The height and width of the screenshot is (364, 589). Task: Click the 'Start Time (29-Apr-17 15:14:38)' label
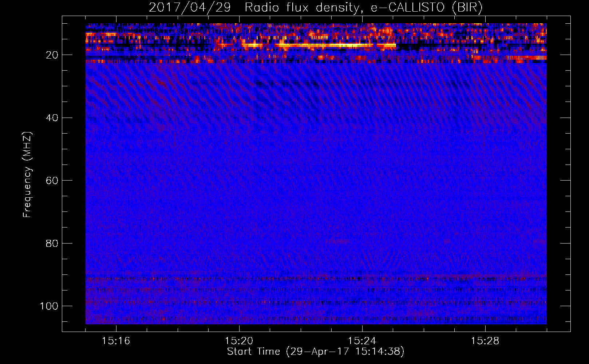click(x=316, y=352)
